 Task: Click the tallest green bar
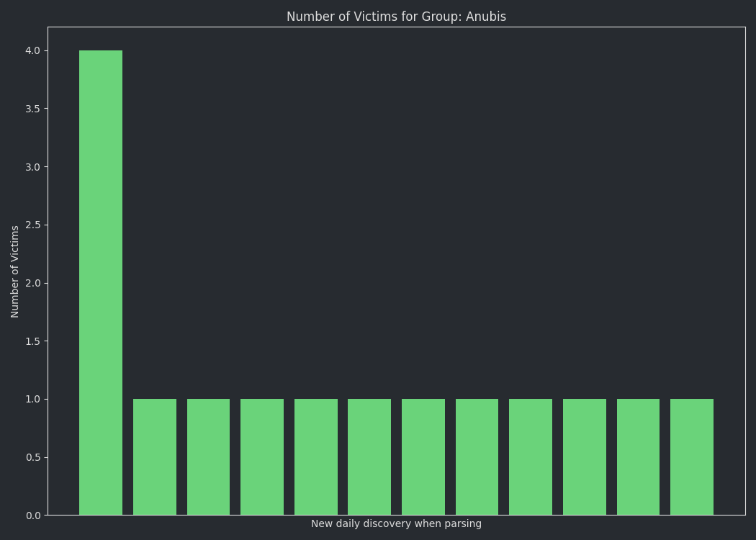coord(101,282)
